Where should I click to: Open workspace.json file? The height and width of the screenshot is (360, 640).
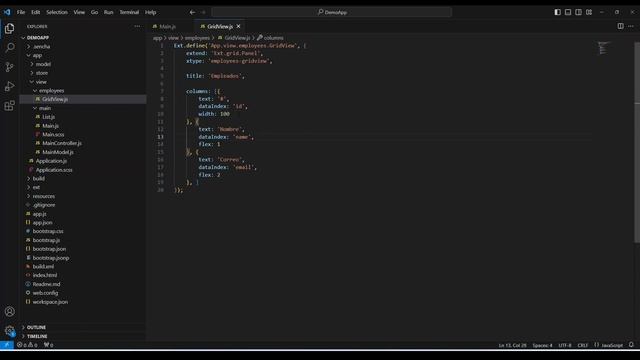click(50, 302)
